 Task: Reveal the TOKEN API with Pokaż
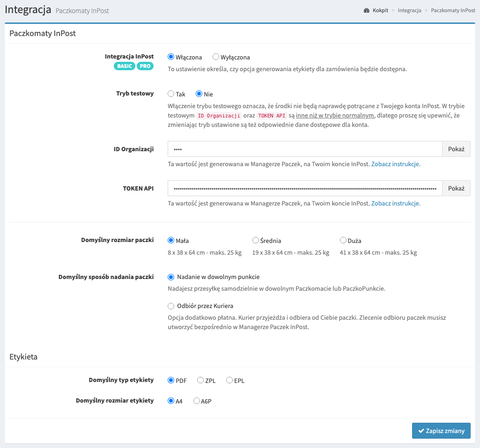[x=456, y=189]
